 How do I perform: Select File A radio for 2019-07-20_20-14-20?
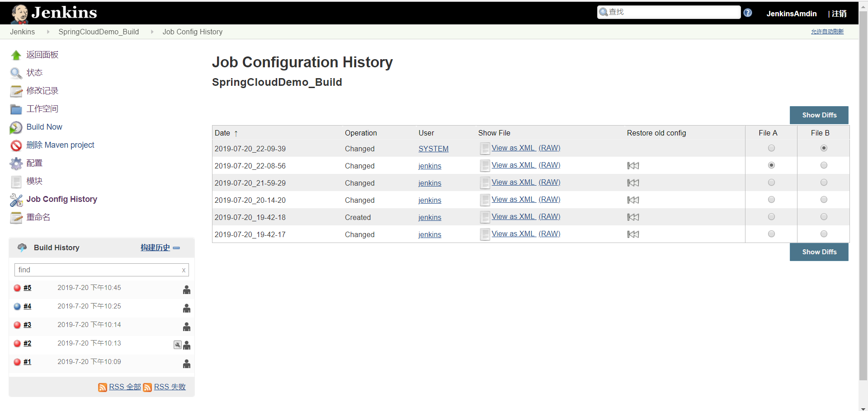(771, 200)
